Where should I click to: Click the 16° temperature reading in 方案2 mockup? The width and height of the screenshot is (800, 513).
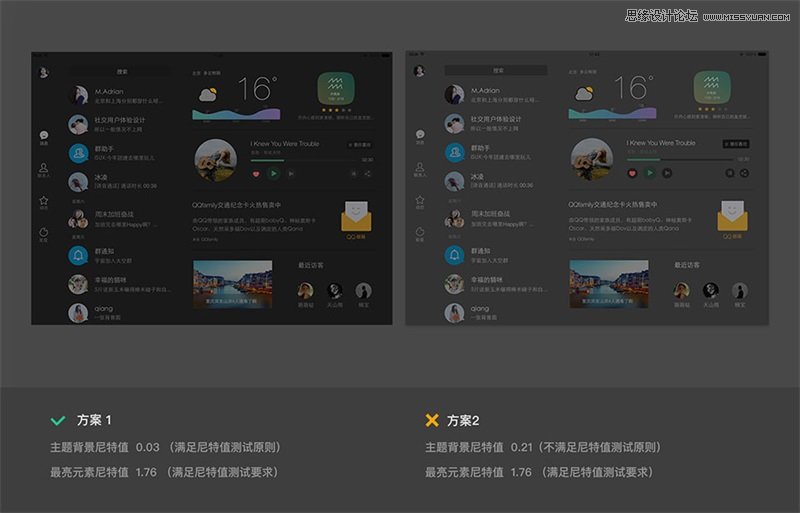[634, 87]
